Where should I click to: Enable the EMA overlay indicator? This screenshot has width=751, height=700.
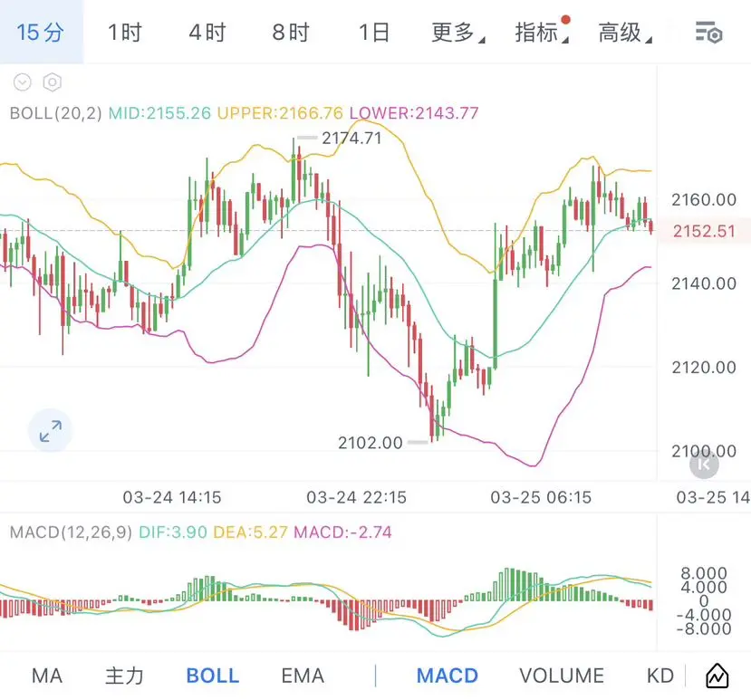click(303, 676)
